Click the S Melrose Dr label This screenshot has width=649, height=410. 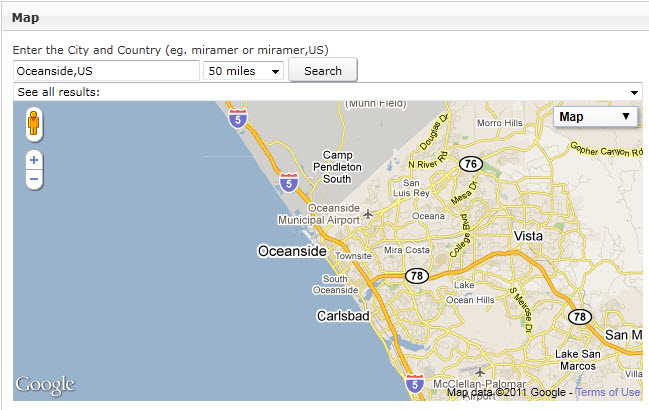[521, 310]
